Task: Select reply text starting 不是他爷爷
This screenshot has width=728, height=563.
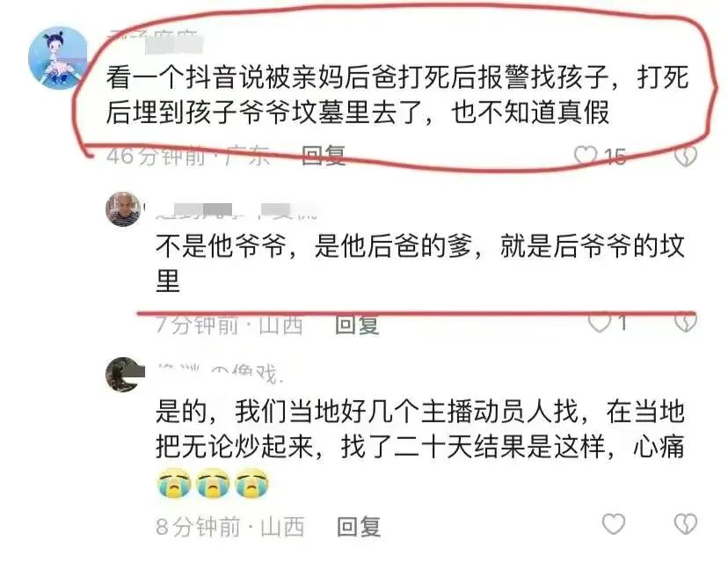Action: pos(420,263)
